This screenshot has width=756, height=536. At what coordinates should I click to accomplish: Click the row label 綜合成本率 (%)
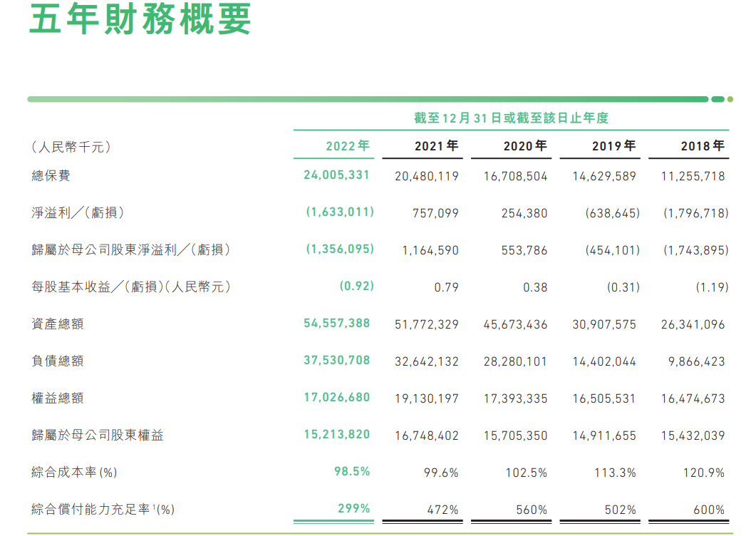click(74, 473)
